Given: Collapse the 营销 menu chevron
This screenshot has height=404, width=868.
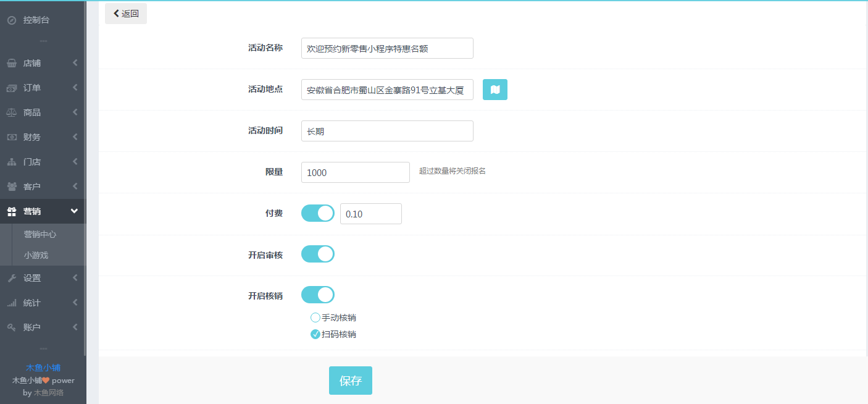Looking at the screenshot, I should pos(74,211).
